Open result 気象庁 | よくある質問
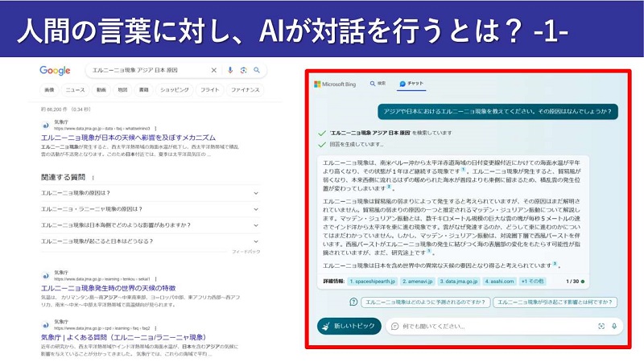This screenshot has height=362, width=644. pos(124,337)
